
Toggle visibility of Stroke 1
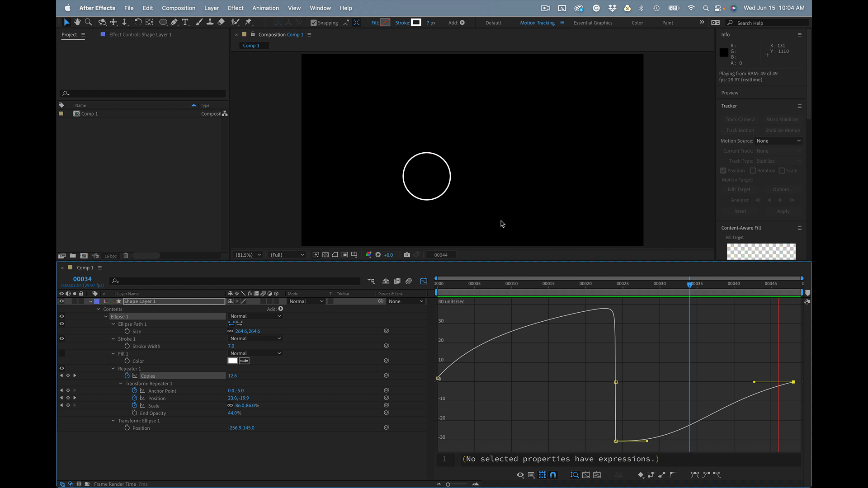click(x=61, y=339)
